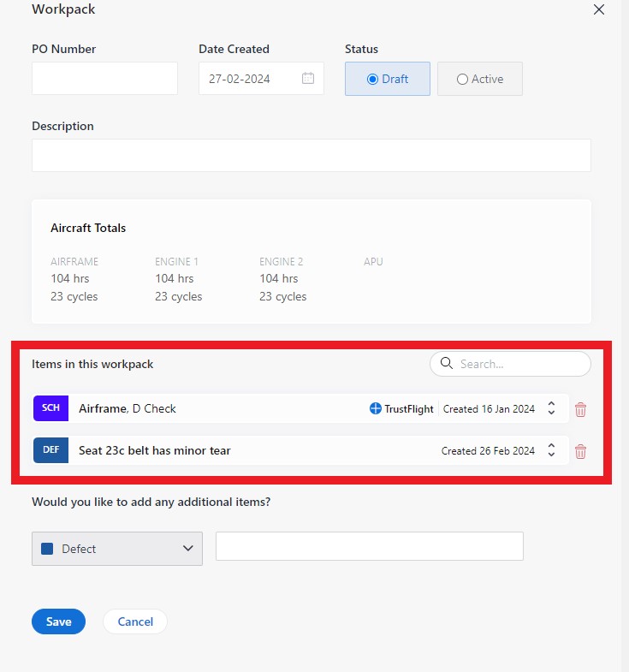Viewport: 629px width, 672px height.
Task: Expand the Airframe D Check row chevron
Action: (552, 409)
